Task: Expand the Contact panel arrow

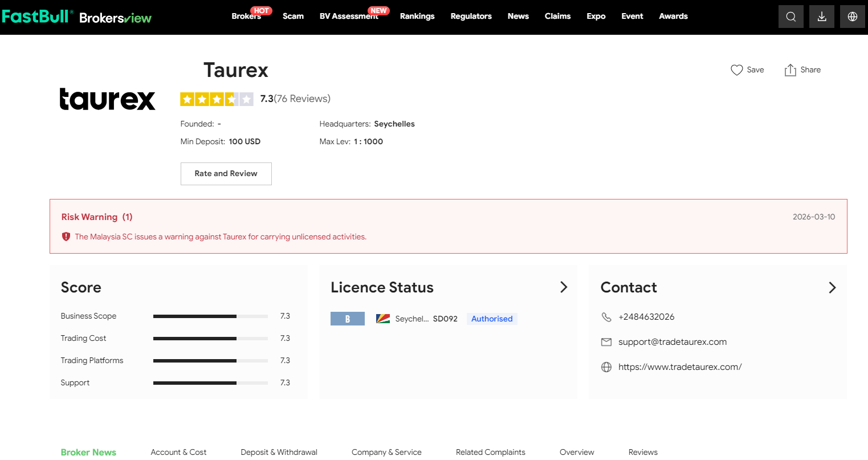Action: 832,287
